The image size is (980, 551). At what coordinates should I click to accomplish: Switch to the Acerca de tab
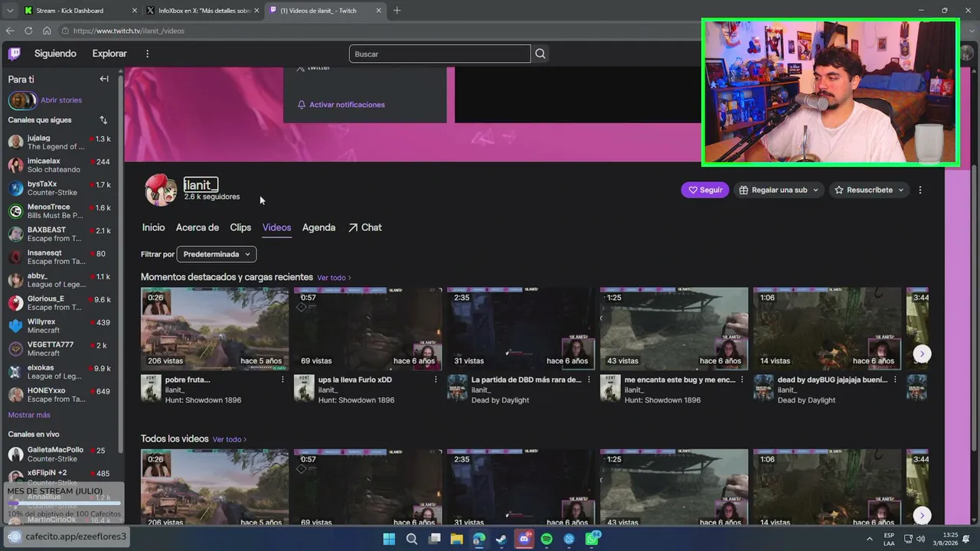coord(198,227)
